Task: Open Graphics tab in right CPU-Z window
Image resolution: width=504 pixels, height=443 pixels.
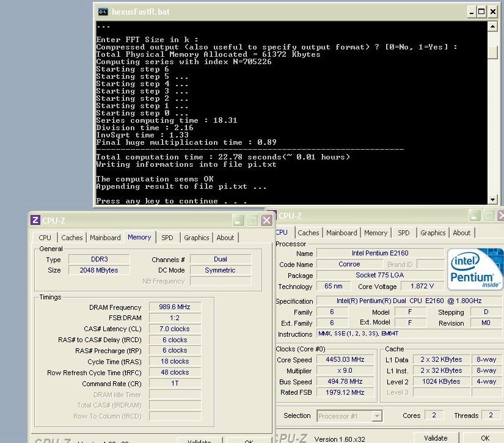Action: (x=433, y=233)
